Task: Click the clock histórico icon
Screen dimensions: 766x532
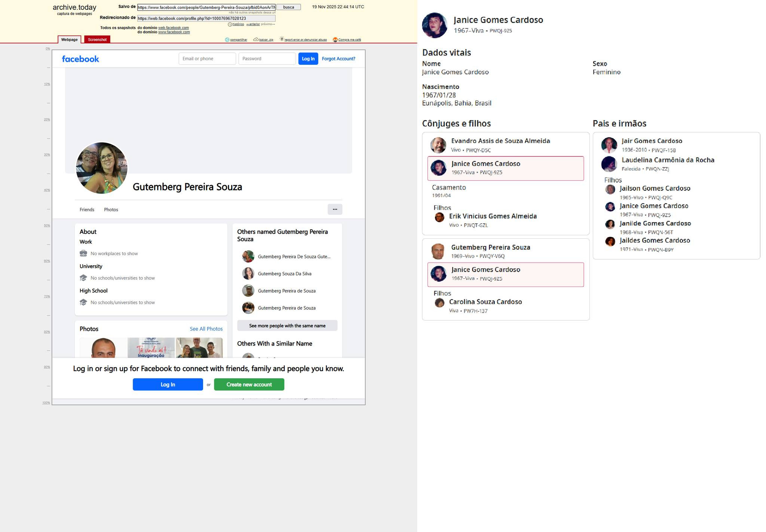Action: click(x=230, y=24)
